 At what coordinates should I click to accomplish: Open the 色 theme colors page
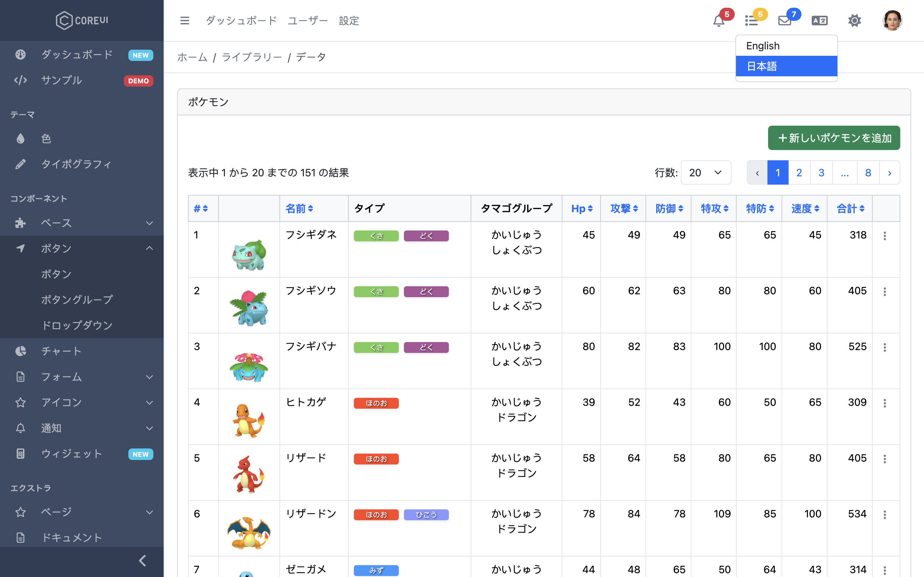46,138
